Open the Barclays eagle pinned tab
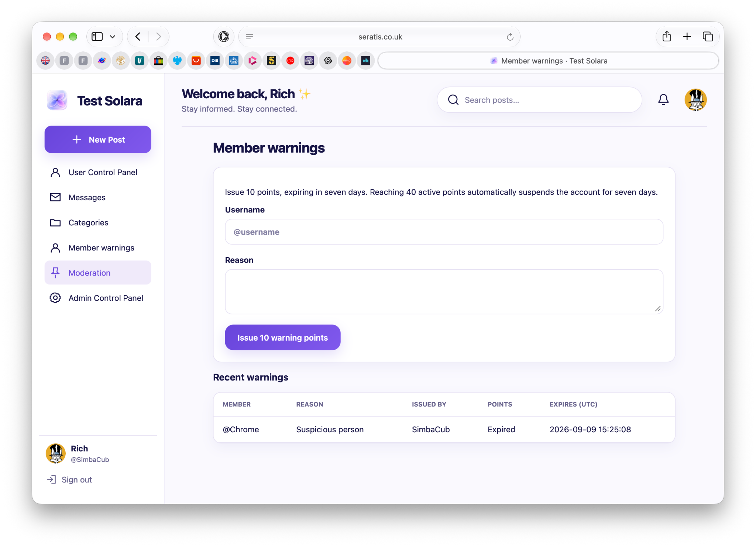 [177, 61]
